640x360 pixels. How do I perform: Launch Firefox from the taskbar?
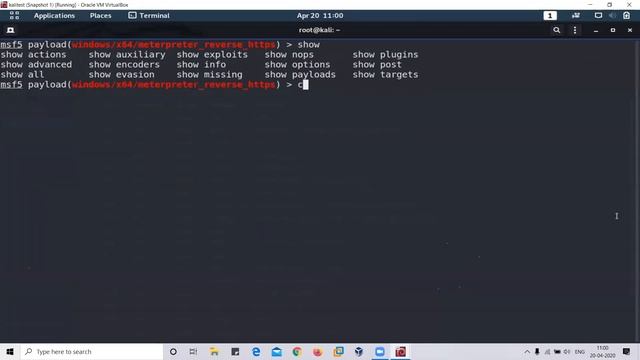pos(318,351)
